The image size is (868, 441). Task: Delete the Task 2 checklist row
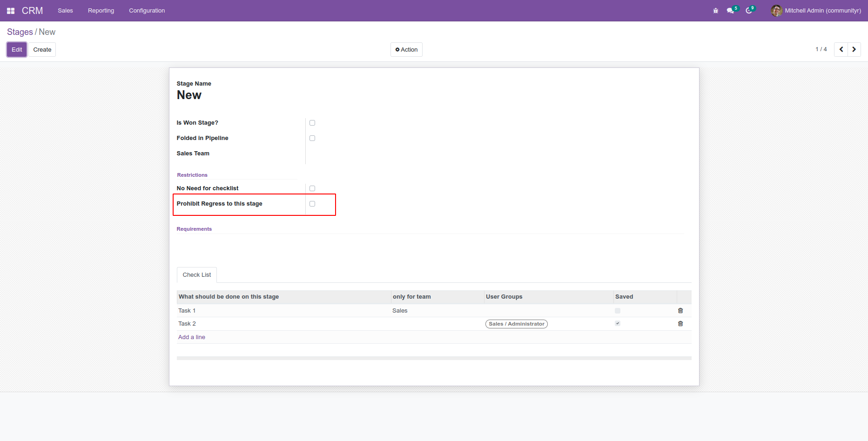[680, 324]
